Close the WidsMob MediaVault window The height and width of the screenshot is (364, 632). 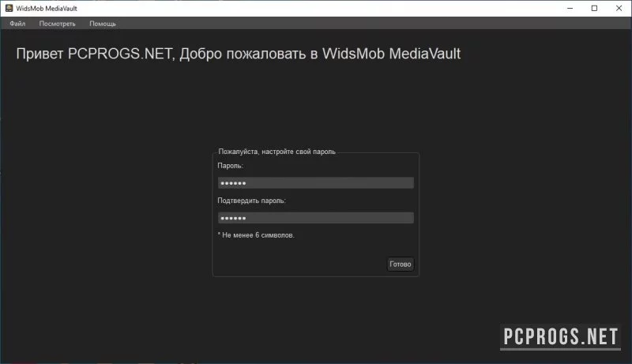click(619, 8)
